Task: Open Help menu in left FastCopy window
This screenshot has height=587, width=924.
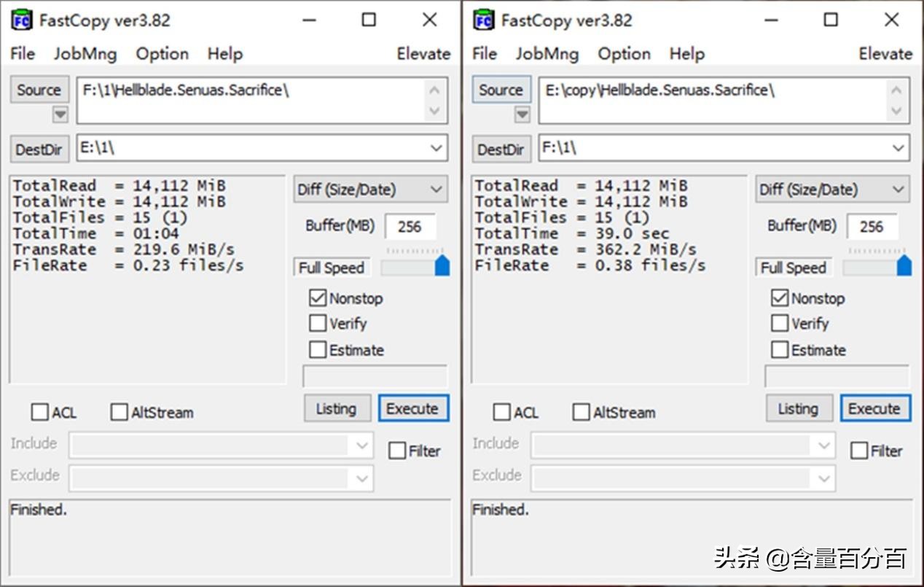Action: point(224,53)
